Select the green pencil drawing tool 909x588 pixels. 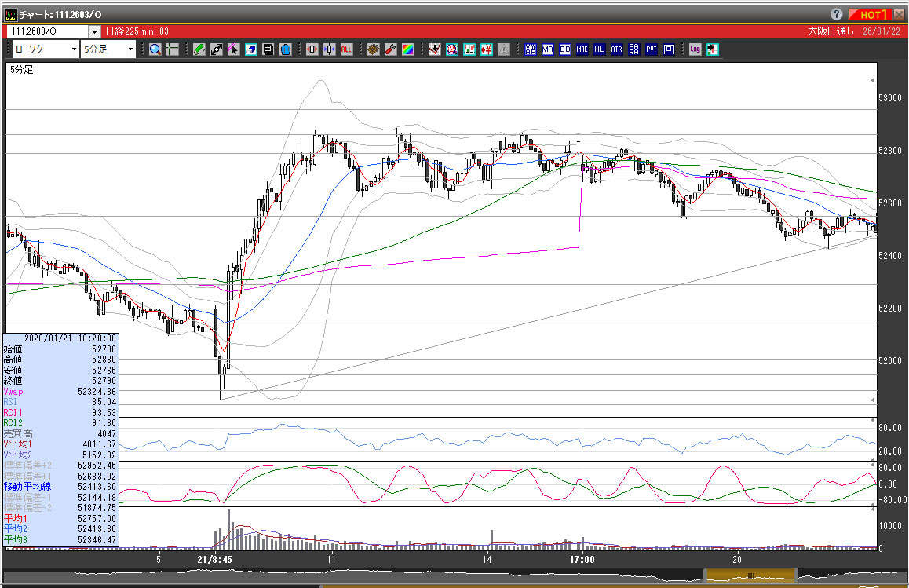click(x=199, y=49)
